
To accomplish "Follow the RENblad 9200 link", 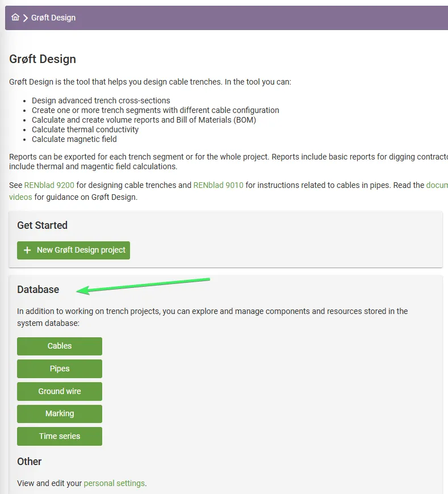I will (x=49, y=185).
